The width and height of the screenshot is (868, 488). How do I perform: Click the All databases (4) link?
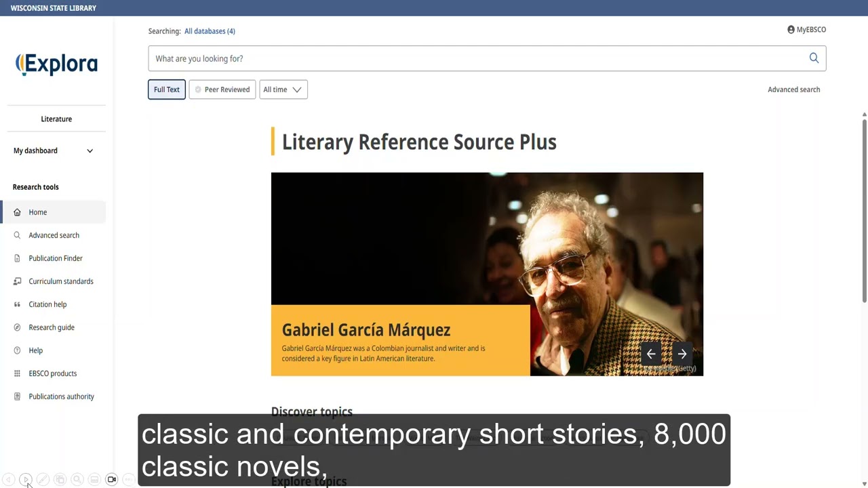(210, 31)
